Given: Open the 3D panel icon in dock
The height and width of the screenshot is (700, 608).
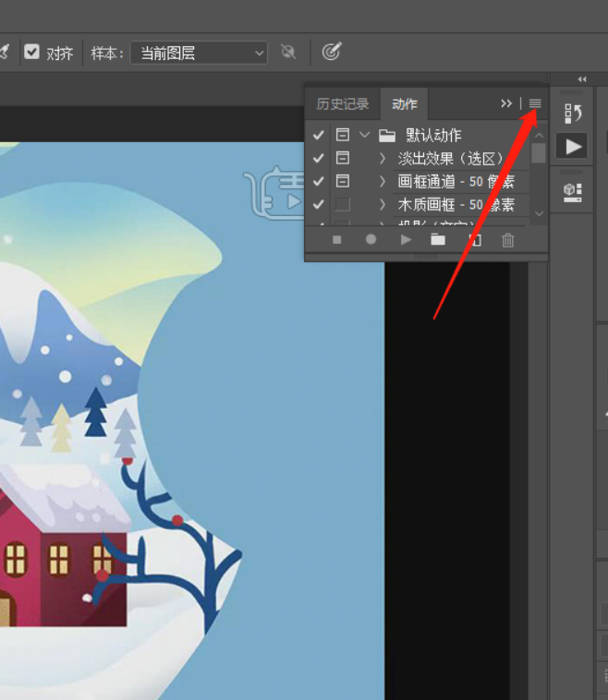Looking at the screenshot, I should point(573,191).
